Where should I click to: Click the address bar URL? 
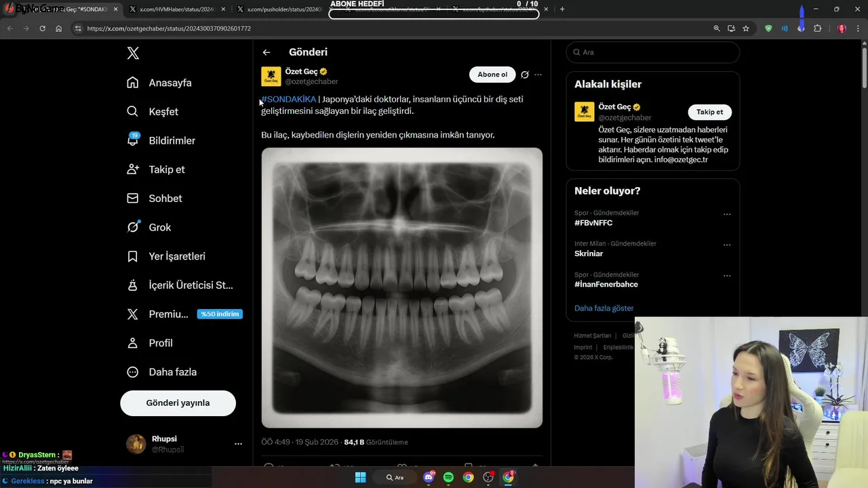point(169,28)
